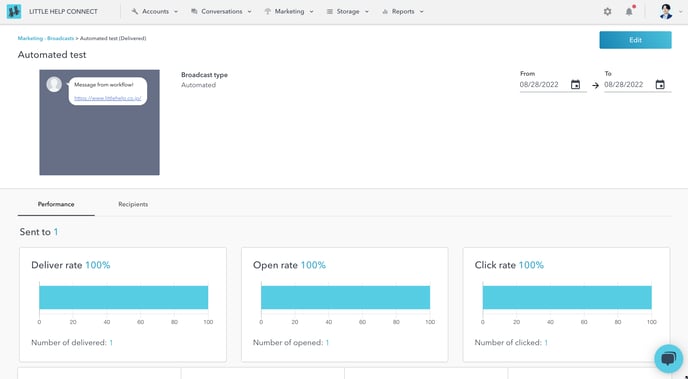
Task: Click the user profile avatar
Action: pyautogui.click(x=666, y=11)
